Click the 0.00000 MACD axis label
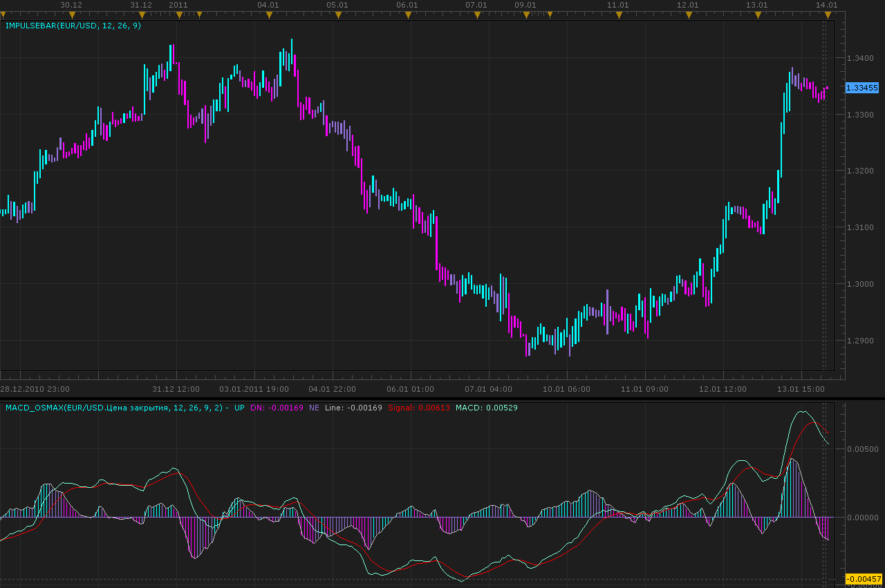The height and width of the screenshot is (588, 885). (x=861, y=518)
